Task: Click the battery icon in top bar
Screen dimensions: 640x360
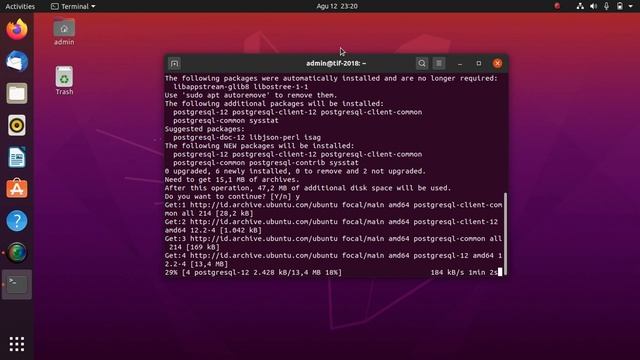Action: coord(620,6)
